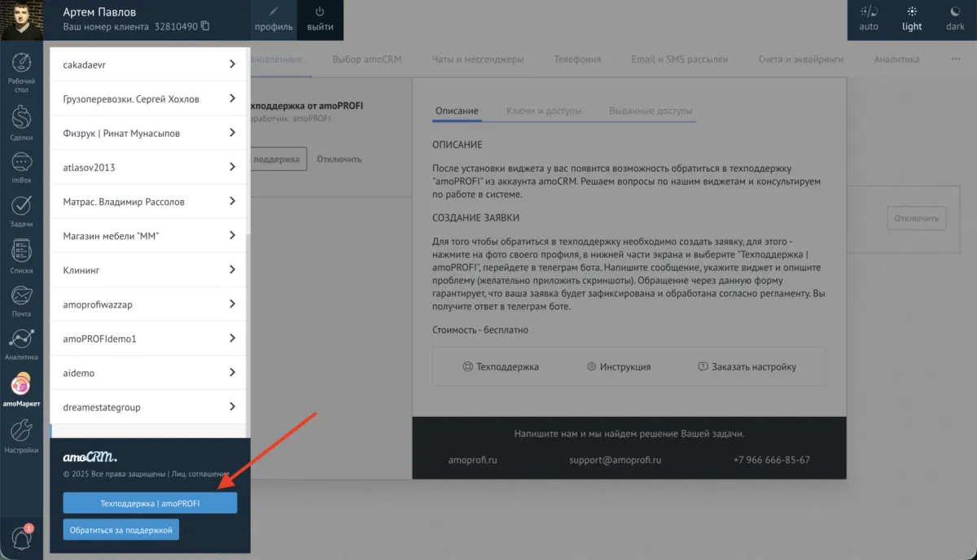Open the Чаты и мессенджеры tab
The height and width of the screenshot is (560, 977).
pyautogui.click(x=478, y=59)
